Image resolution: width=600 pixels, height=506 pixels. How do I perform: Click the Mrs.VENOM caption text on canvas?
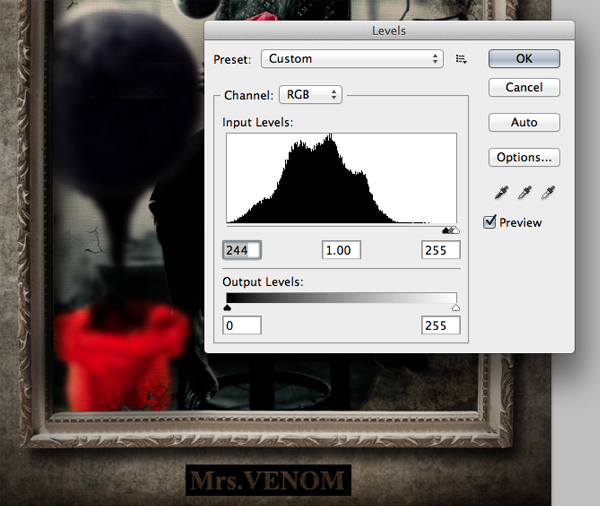pyautogui.click(x=268, y=480)
